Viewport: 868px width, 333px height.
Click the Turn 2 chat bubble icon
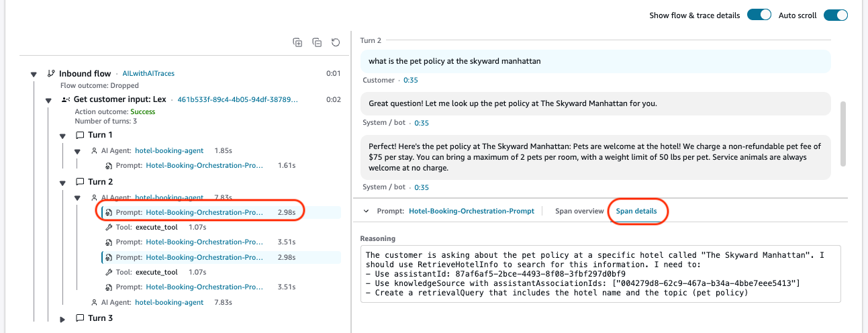(79, 182)
